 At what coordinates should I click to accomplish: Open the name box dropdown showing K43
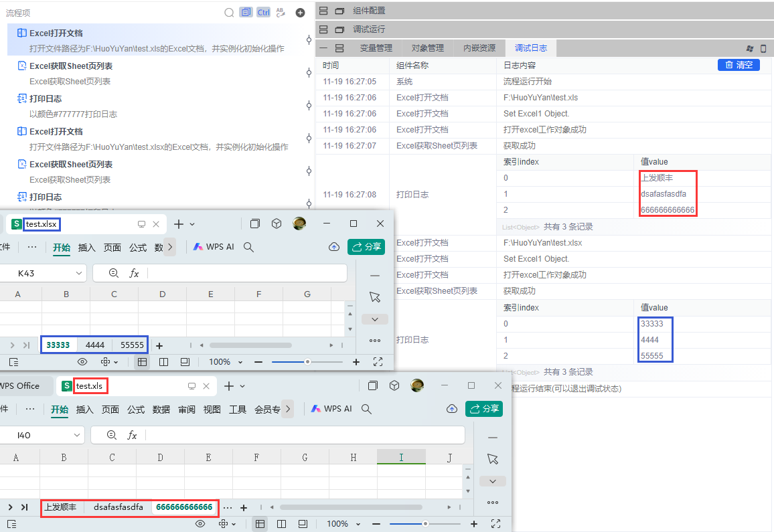point(78,273)
